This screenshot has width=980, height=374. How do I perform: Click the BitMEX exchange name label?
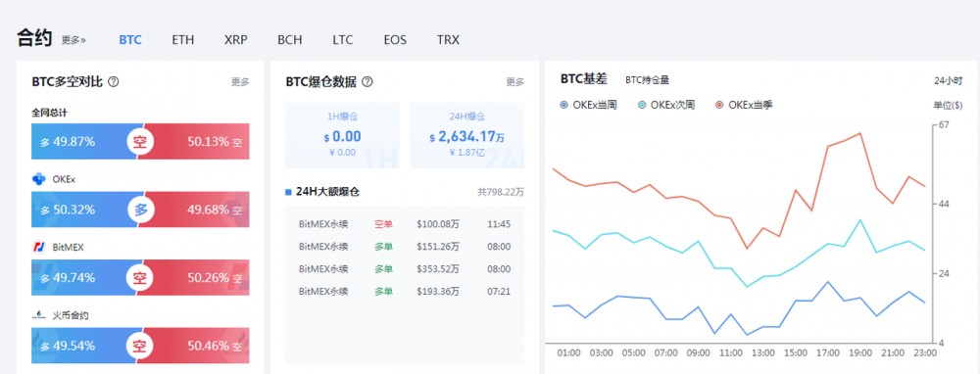69,248
